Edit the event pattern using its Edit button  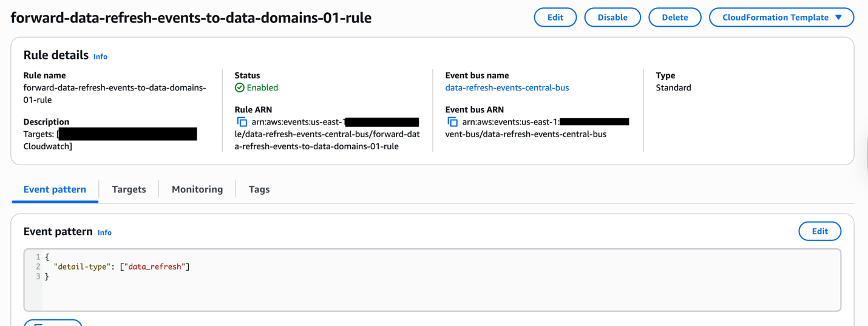tap(819, 231)
